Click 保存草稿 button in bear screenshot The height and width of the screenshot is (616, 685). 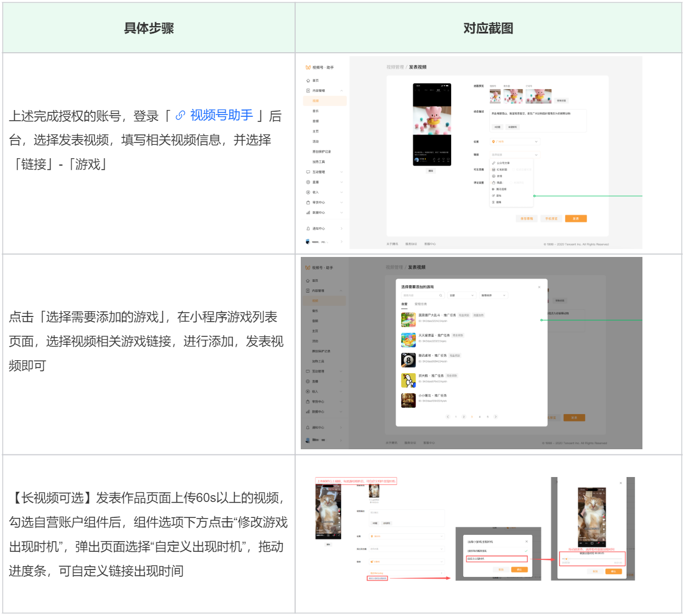point(527,218)
